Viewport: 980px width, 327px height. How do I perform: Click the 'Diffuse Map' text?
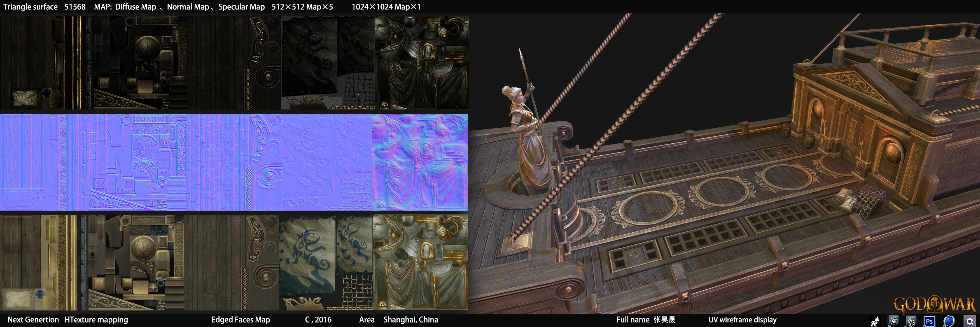pyautogui.click(x=136, y=7)
